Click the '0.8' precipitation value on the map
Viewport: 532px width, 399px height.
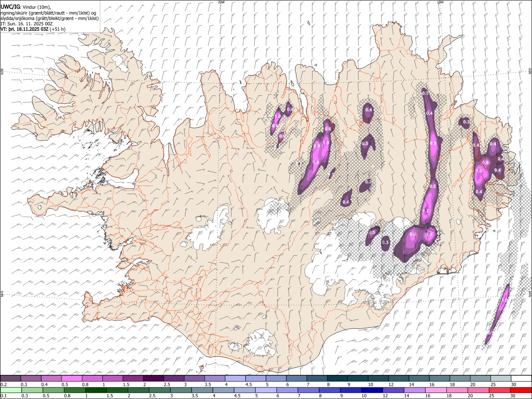pos(316,163)
